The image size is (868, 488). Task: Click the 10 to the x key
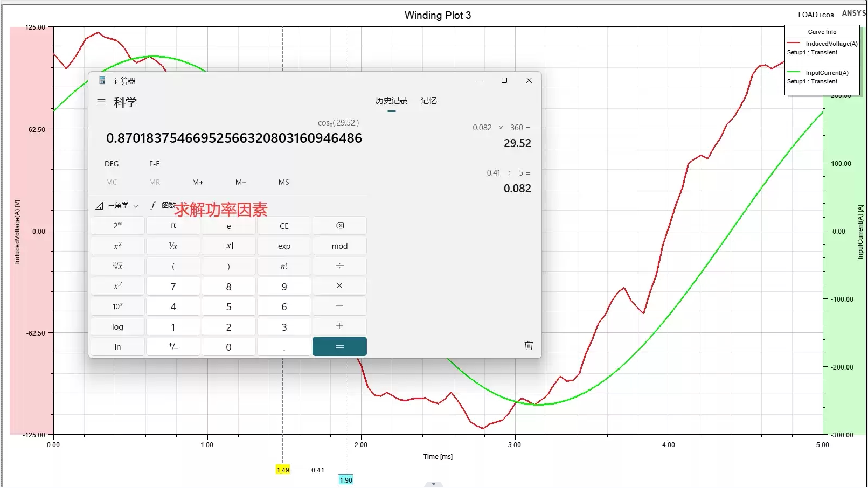117,306
